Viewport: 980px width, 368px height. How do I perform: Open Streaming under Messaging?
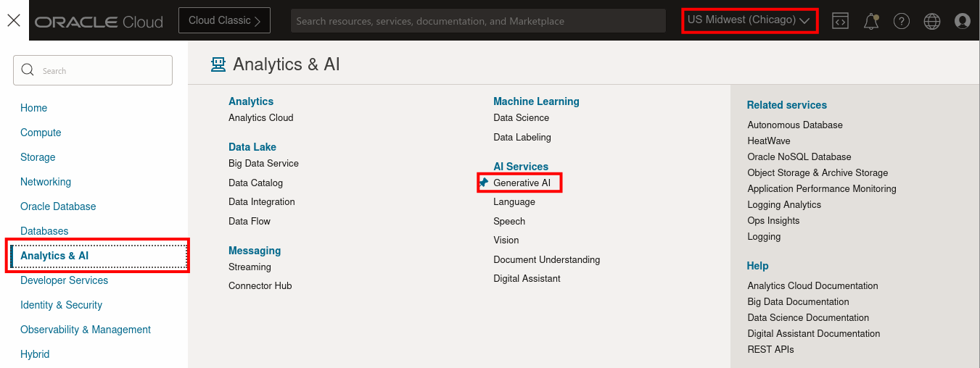250,267
